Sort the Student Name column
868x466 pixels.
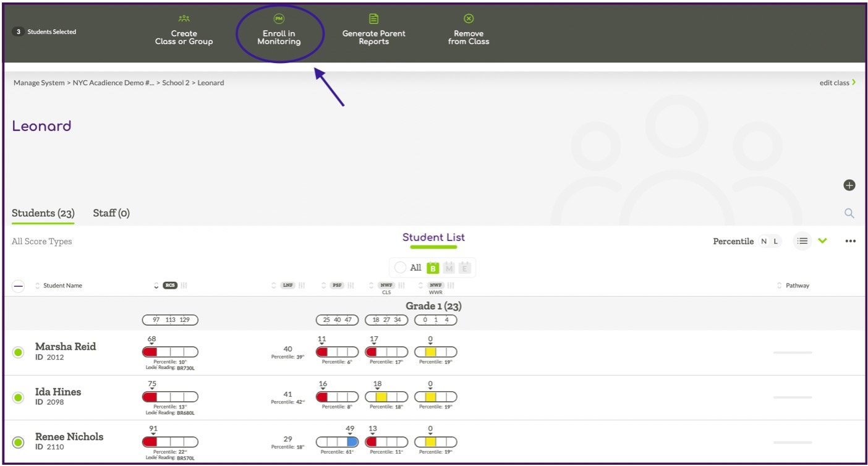pyautogui.click(x=36, y=285)
